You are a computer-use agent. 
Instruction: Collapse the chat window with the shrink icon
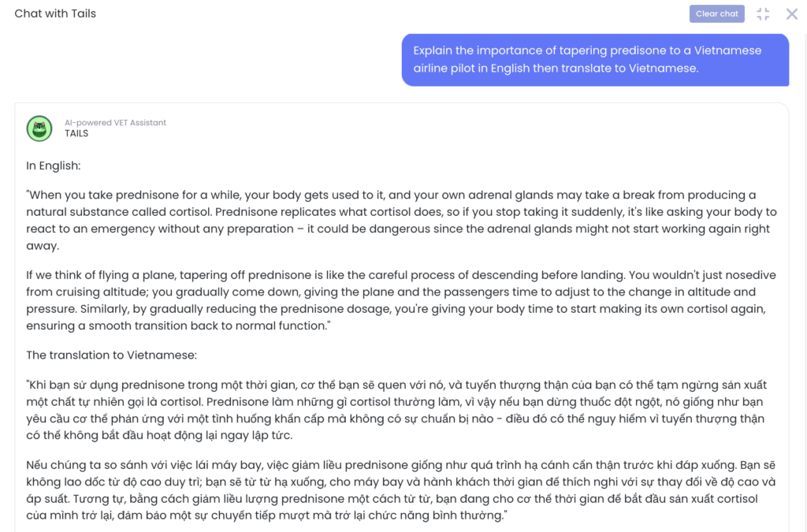(763, 14)
